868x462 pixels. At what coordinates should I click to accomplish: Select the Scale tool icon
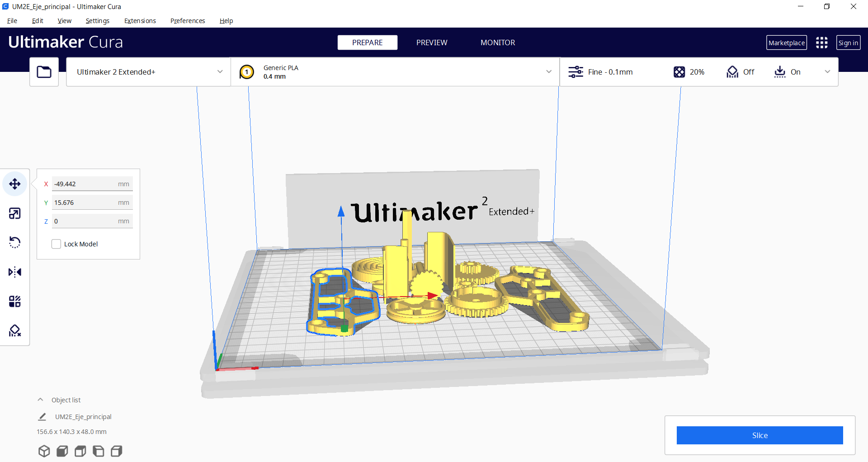pyautogui.click(x=15, y=213)
